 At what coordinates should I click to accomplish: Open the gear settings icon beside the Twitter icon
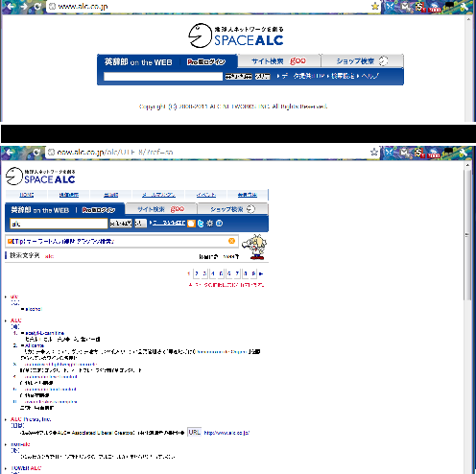point(209,224)
